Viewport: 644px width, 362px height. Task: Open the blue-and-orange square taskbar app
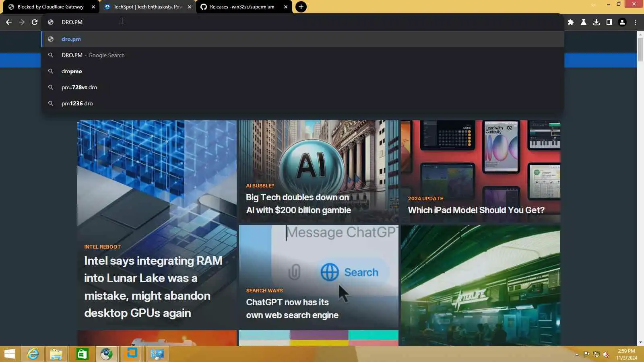point(132,354)
